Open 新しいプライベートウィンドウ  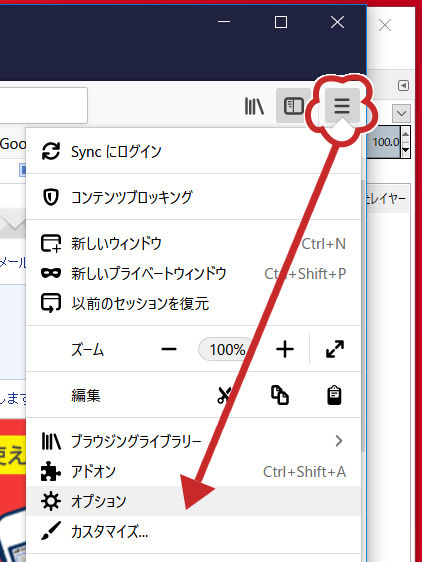click(x=193, y=273)
